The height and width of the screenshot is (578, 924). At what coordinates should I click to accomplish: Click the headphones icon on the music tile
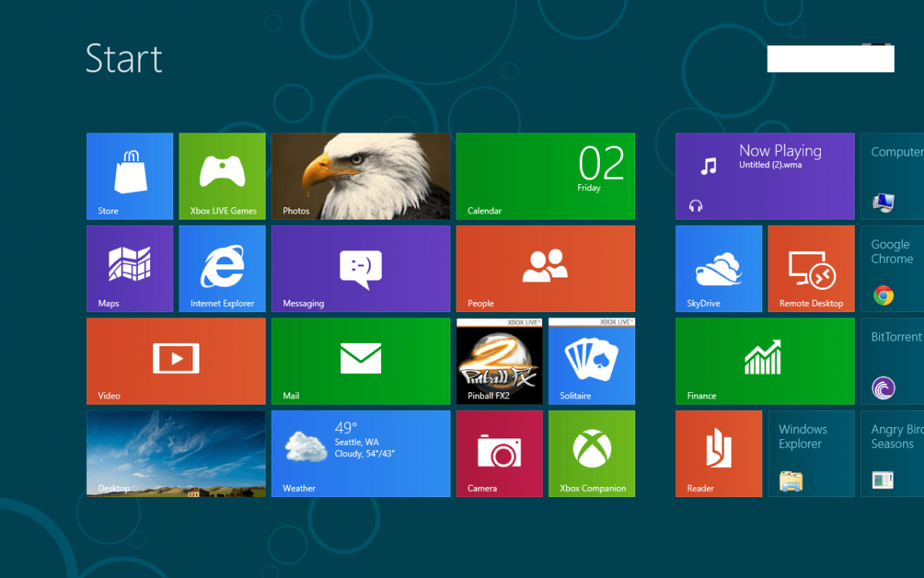point(696,206)
